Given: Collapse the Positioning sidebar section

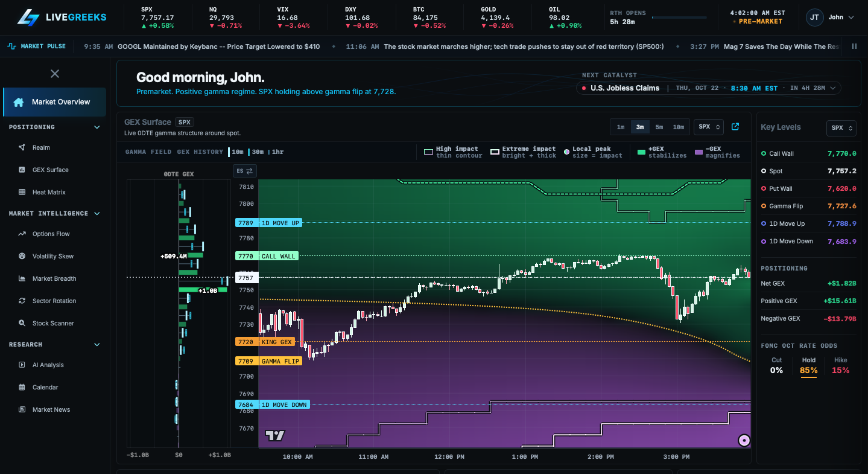Looking at the screenshot, I should pos(97,127).
